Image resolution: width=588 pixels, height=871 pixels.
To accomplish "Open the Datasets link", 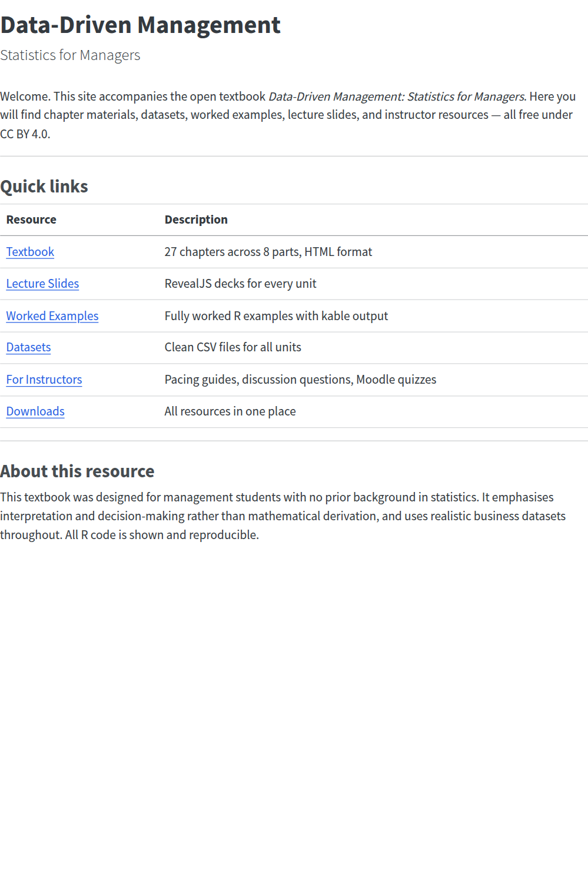I will 28,348.
